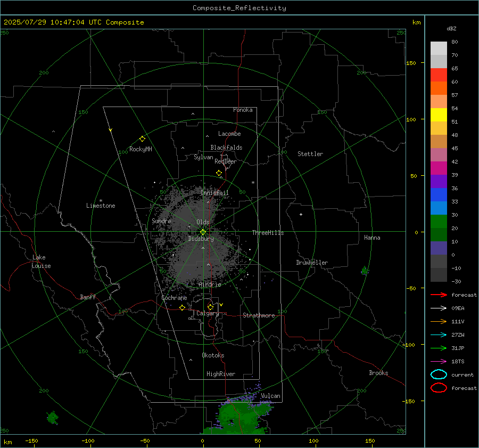This screenshot has height=448, width=479.
Task: Click the white plus marker east of ThreeHills
Action: point(301,214)
